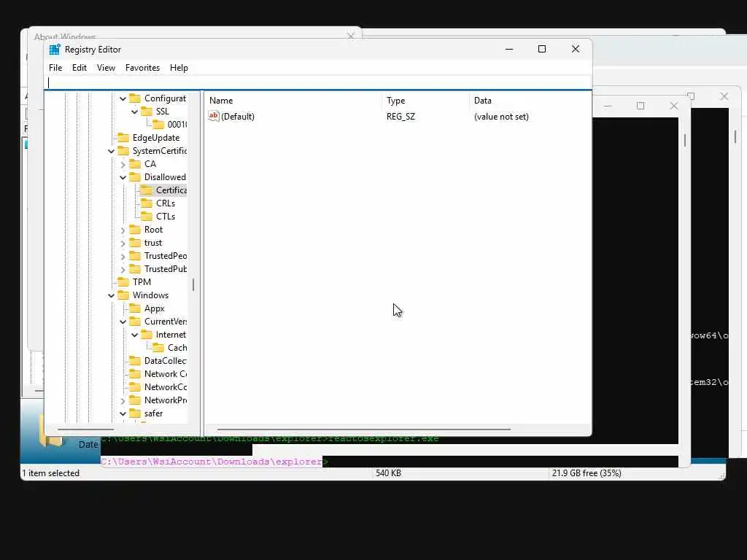The height and width of the screenshot is (560, 747).
Task: Select the Certificates folder icon
Action: [147, 190]
